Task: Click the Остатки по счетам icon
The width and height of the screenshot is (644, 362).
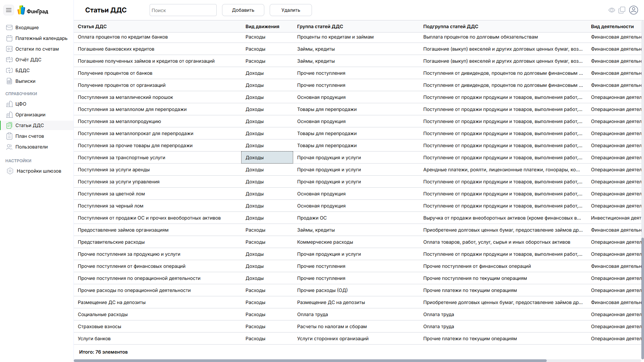Action: pos(9,49)
